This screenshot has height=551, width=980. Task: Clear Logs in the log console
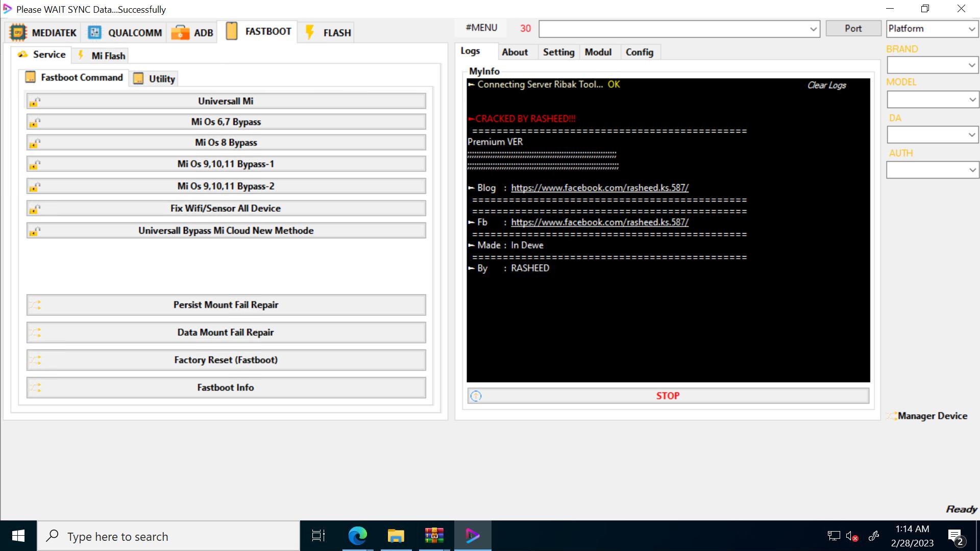click(826, 85)
